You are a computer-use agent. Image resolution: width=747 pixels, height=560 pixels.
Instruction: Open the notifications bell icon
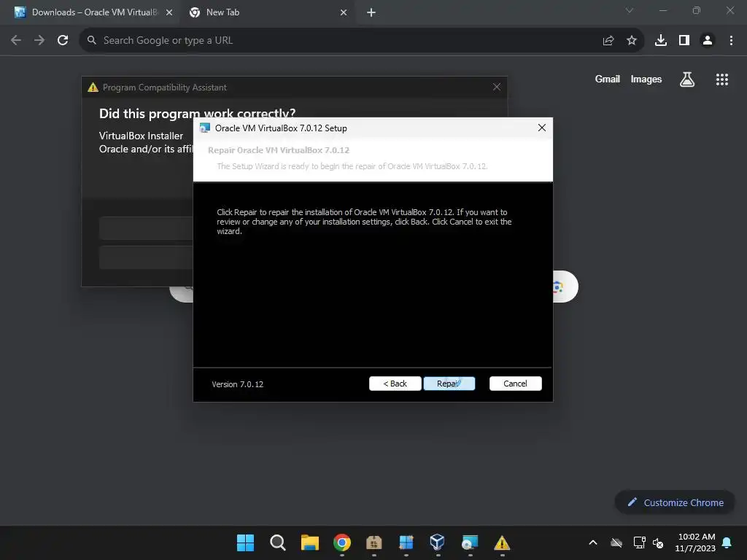click(x=727, y=542)
